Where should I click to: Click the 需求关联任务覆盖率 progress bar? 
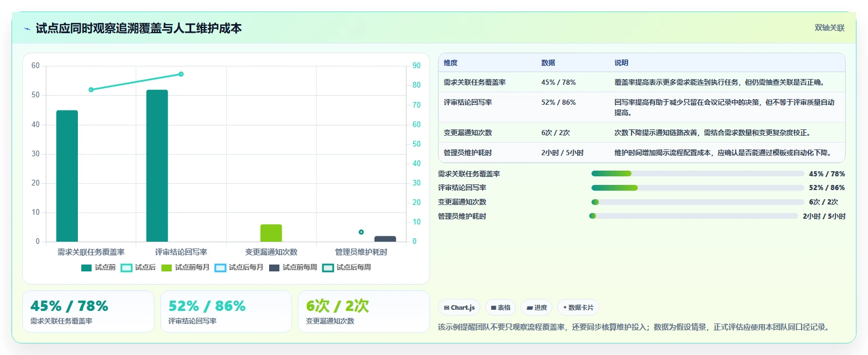(x=697, y=173)
